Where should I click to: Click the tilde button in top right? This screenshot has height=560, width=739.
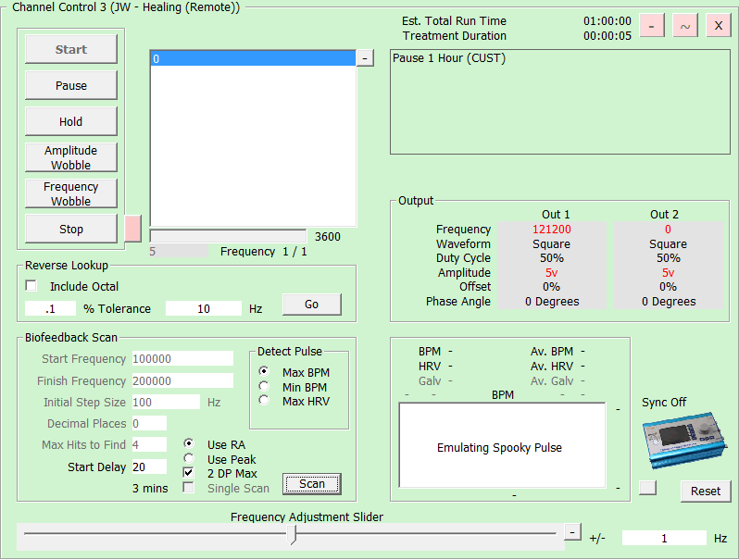(684, 26)
